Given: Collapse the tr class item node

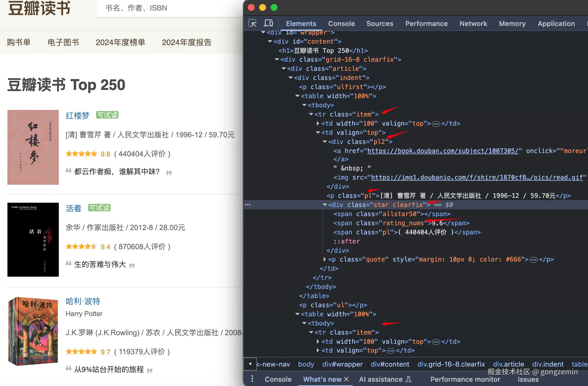Looking at the screenshot, I should (x=311, y=114).
